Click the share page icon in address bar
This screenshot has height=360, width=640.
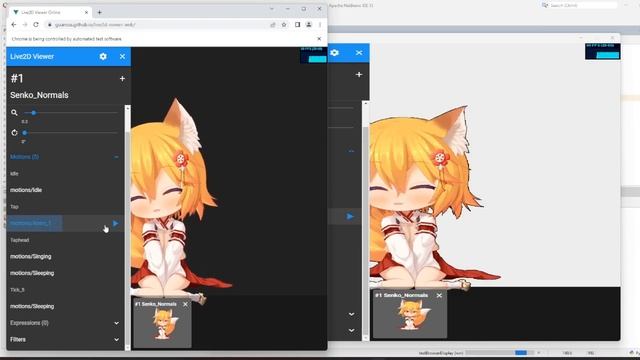[273, 25]
